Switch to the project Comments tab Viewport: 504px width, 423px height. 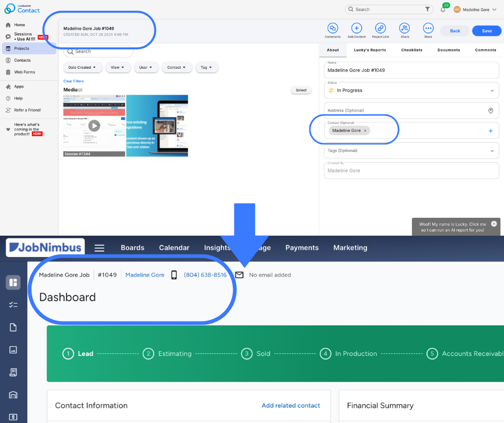(485, 50)
